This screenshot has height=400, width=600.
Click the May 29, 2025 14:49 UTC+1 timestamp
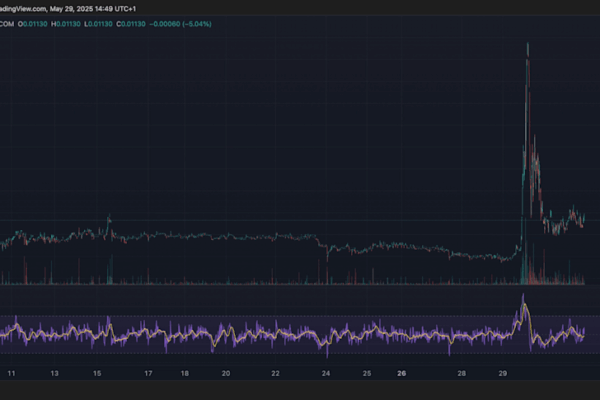93,8
